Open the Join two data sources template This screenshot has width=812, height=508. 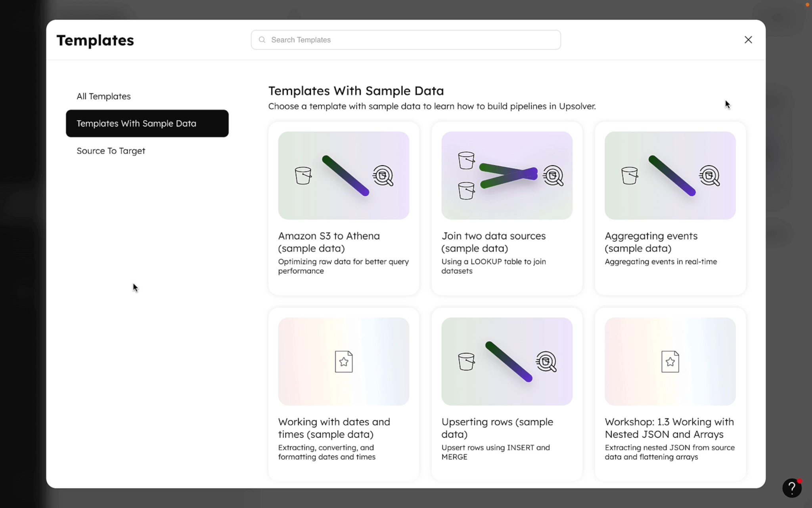(494, 242)
